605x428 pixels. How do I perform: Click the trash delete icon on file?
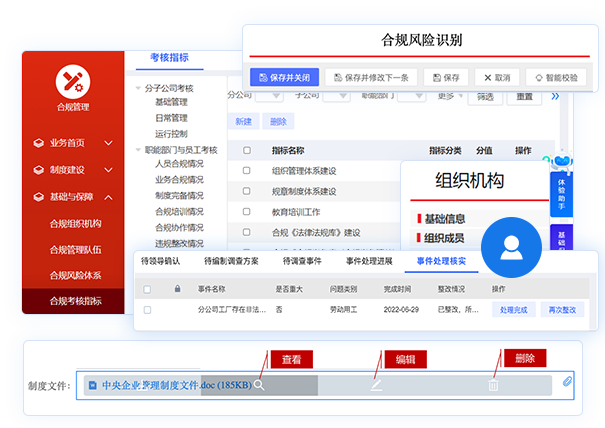pos(493,385)
